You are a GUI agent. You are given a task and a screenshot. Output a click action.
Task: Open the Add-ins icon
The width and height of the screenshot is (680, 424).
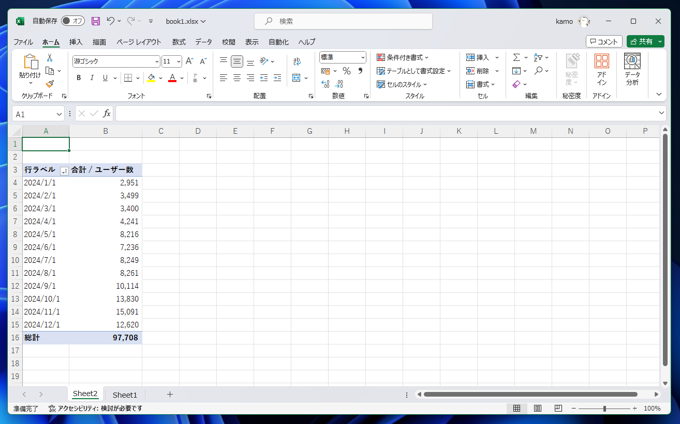coord(602,69)
